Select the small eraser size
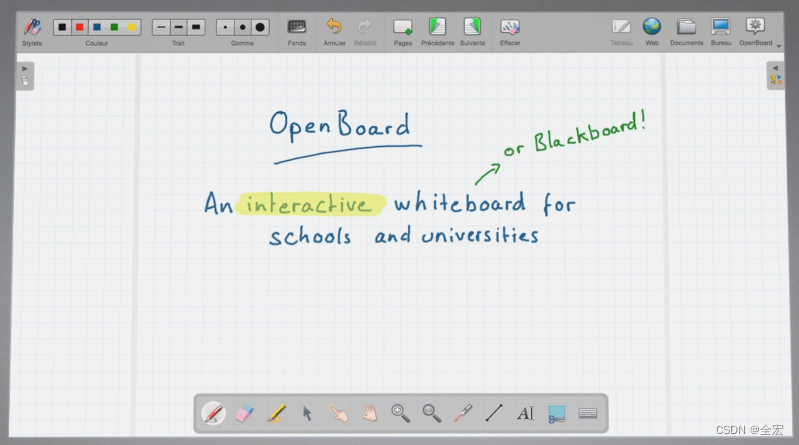The height and width of the screenshot is (445, 799). pyautogui.click(x=225, y=28)
